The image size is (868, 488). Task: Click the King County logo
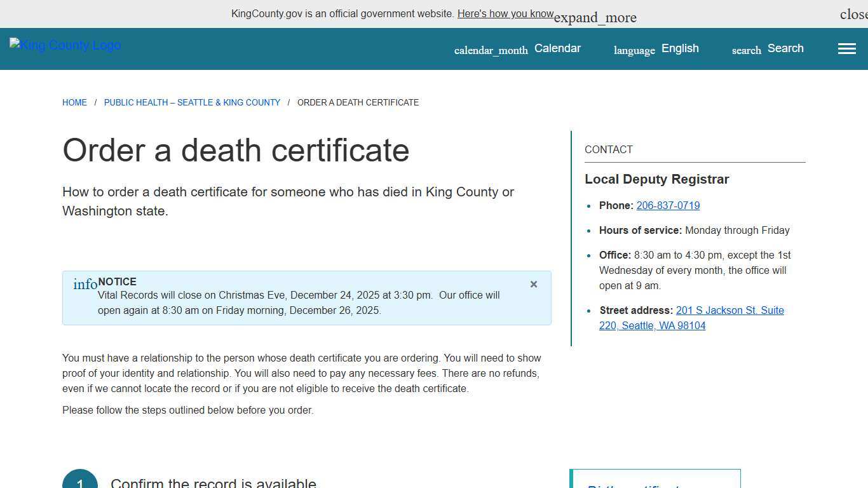64,45
